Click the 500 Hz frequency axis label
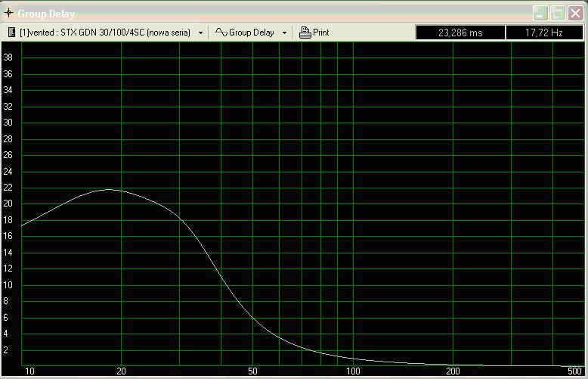This screenshot has width=588, height=379. click(575, 371)
